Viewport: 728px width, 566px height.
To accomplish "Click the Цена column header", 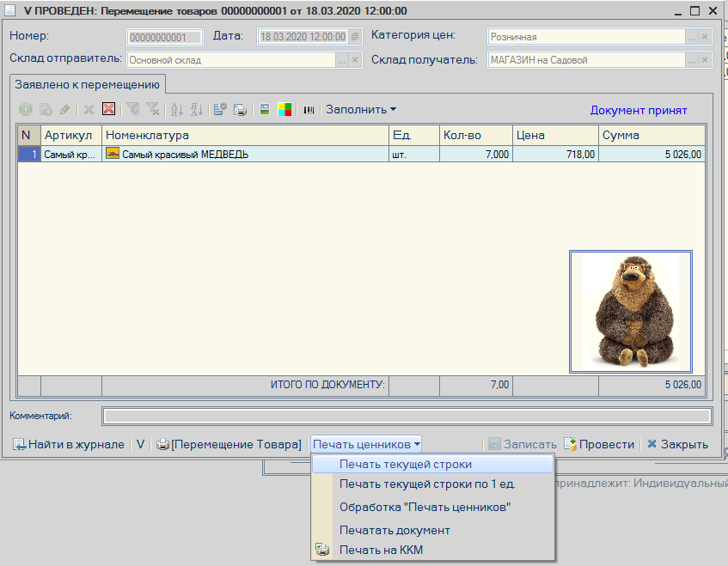I will coord(556,136).
